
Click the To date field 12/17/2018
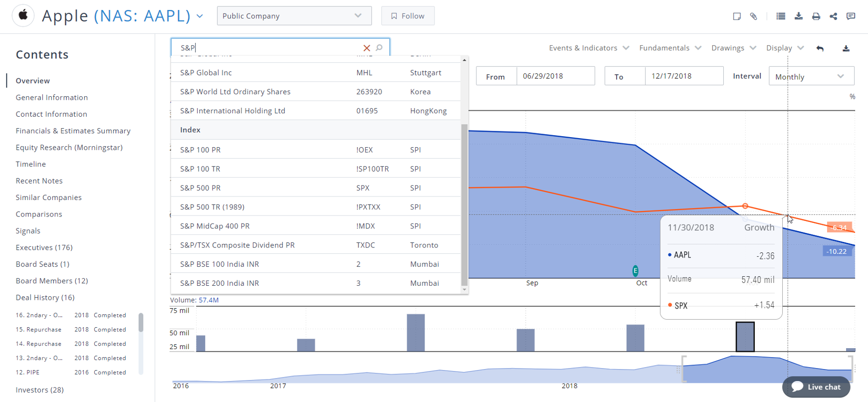684,76
